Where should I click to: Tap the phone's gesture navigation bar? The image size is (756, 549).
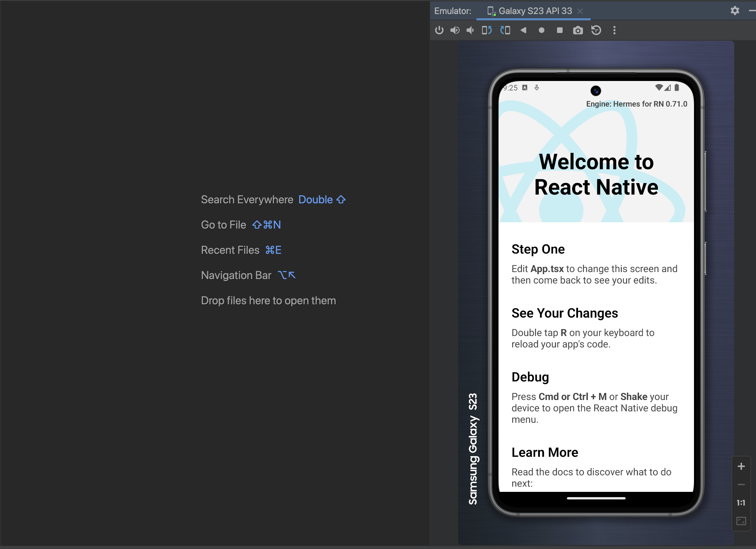point(596,498)
